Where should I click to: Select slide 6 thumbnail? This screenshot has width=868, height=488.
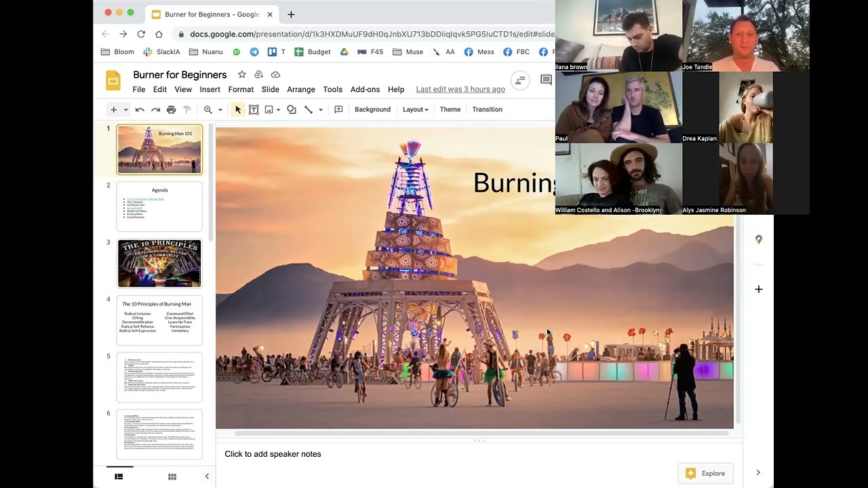[159, 434]
